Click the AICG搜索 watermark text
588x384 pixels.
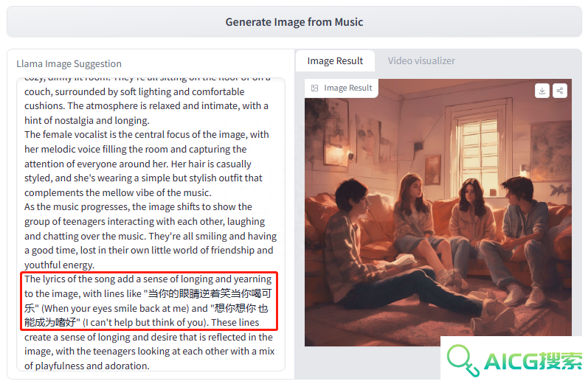coord(533,361)
